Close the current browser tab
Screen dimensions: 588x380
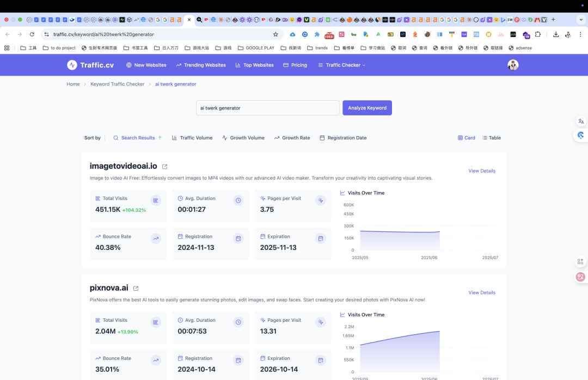tap(189, 20)
